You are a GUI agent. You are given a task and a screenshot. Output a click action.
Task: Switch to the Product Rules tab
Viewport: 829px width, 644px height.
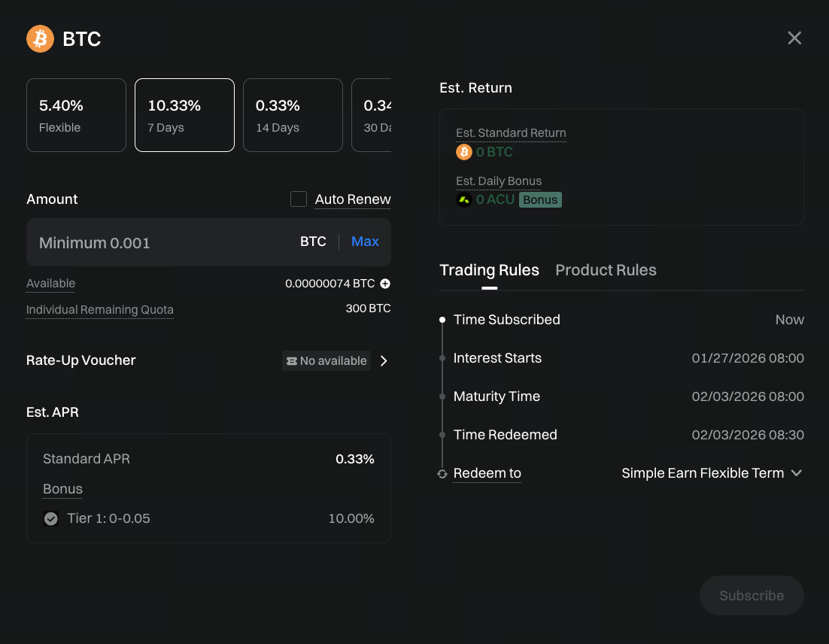(x=606, y=270)
